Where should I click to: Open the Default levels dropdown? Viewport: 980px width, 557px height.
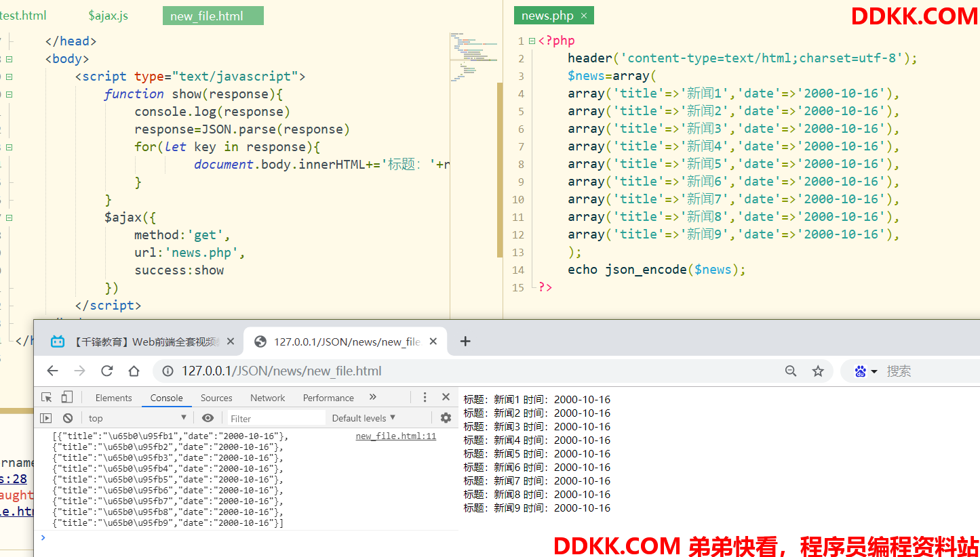tap(364, 418)
